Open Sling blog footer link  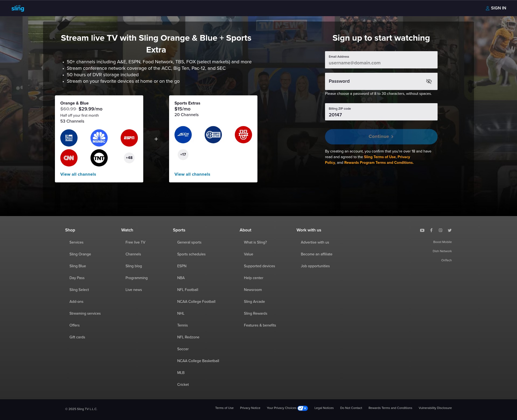pyautogui.click(x=134, y=266)
